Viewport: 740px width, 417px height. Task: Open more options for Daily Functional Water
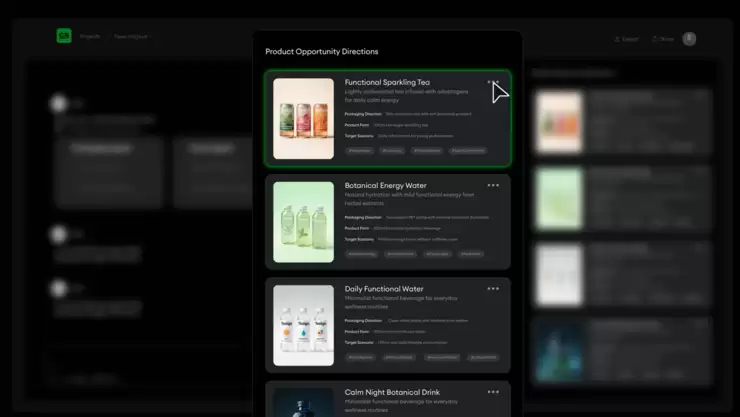point(493,289)
